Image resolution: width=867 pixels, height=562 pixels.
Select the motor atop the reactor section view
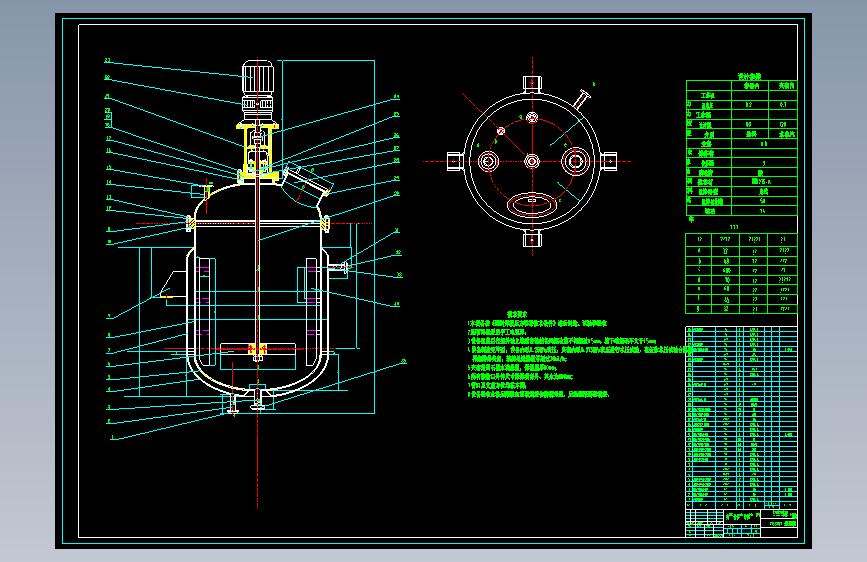(258, 77)
